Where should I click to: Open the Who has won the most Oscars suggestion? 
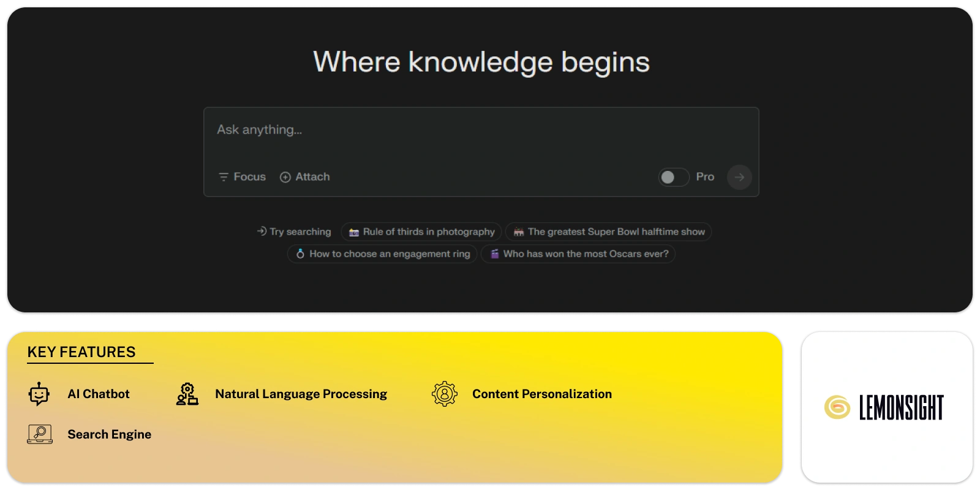coord(578,254)
